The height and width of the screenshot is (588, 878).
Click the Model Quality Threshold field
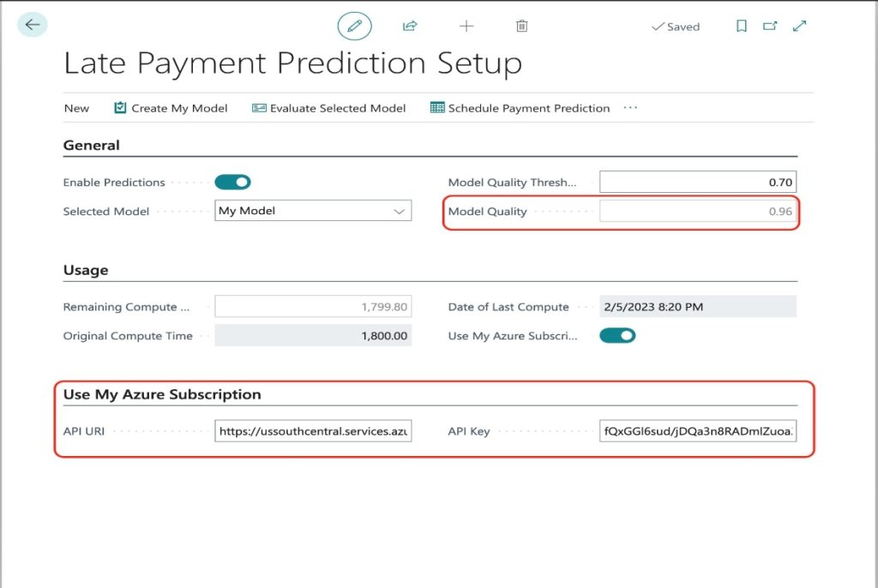point(698,182)
